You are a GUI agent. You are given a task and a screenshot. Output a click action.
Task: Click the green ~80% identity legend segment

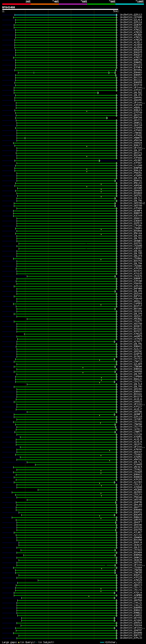[101, 4]
